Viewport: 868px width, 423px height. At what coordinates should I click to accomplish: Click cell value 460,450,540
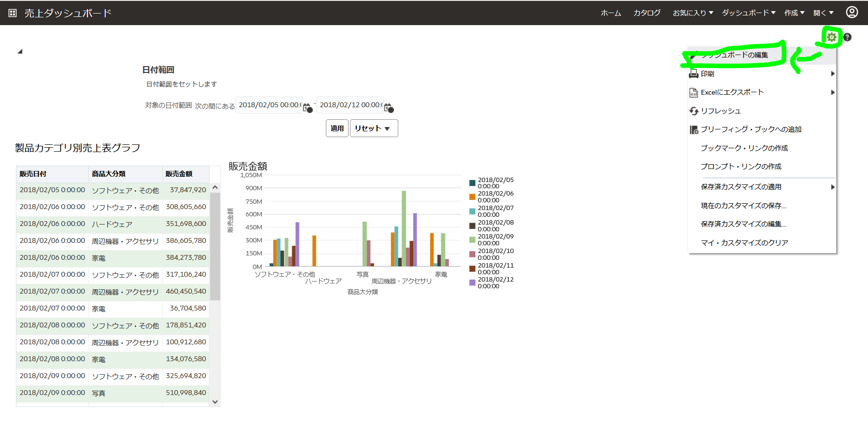click(186, 292)
